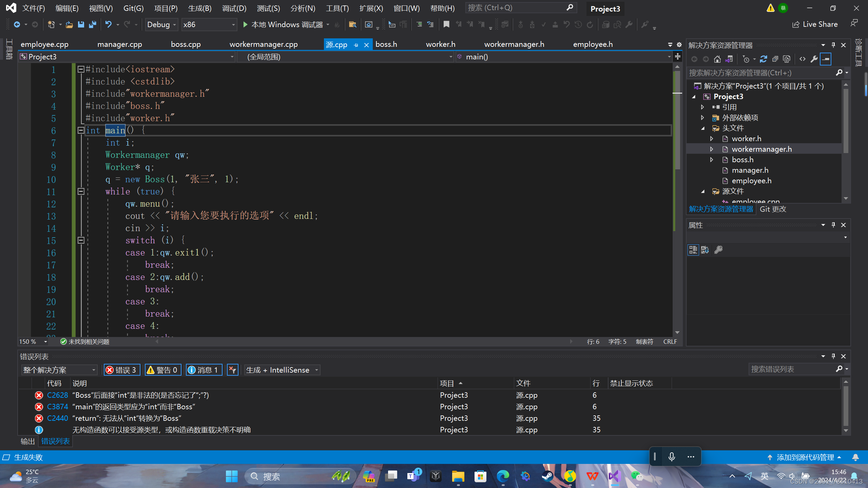View code icon in Solution Explorer toolbar
Screen dimensions: 868x488
tap(803, 59)
